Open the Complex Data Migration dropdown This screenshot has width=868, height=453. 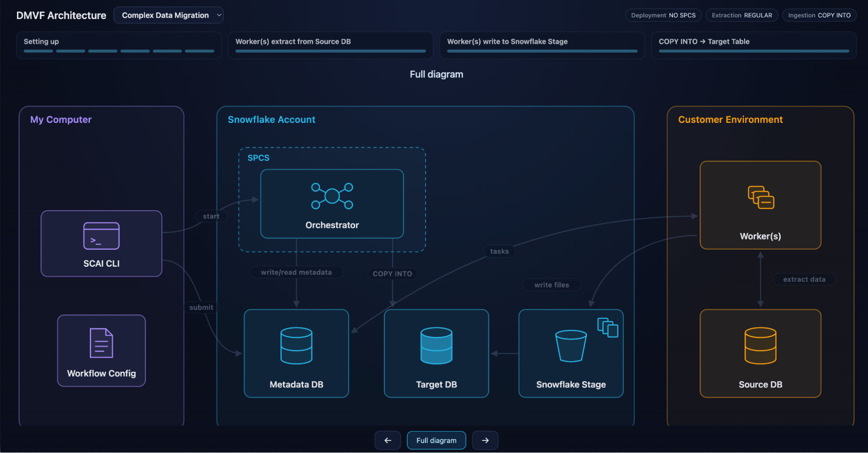[x=168, y=15]
